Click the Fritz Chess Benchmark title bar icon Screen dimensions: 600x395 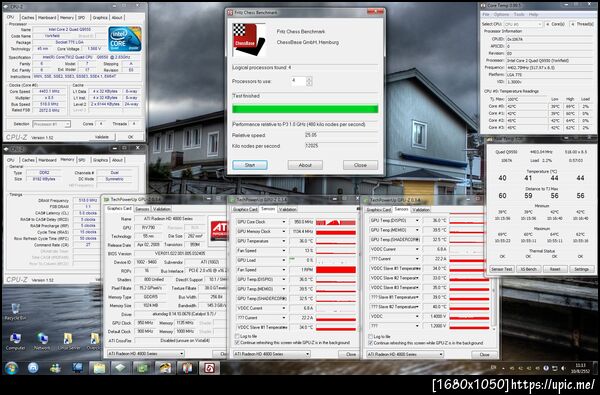[230, 13]
